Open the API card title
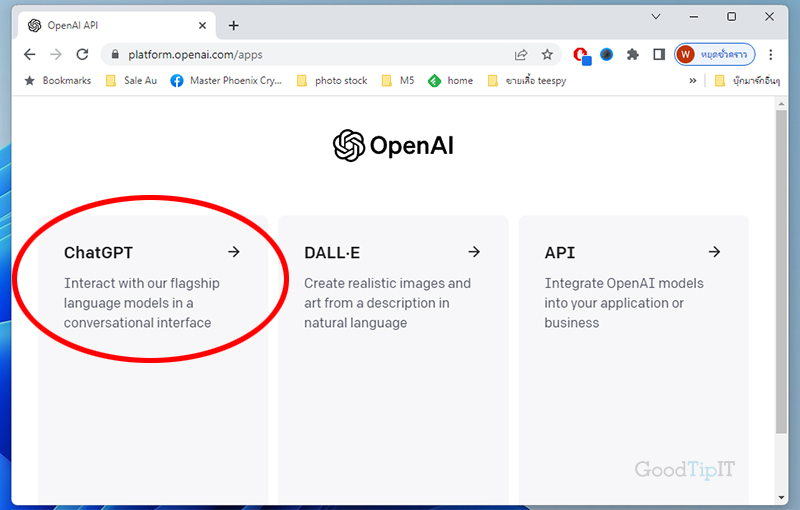Image resolution: width=800 pixels, height=510 pixels. 560,252
